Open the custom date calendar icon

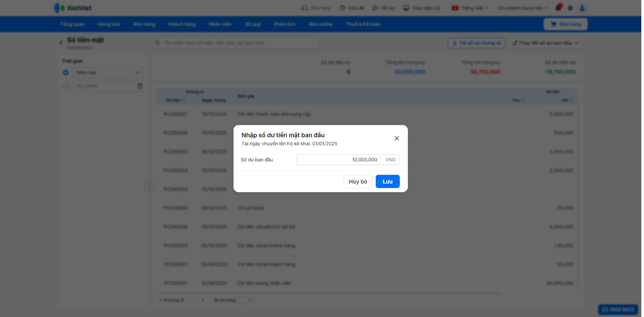pyautogui.click(x=140, y=86)
